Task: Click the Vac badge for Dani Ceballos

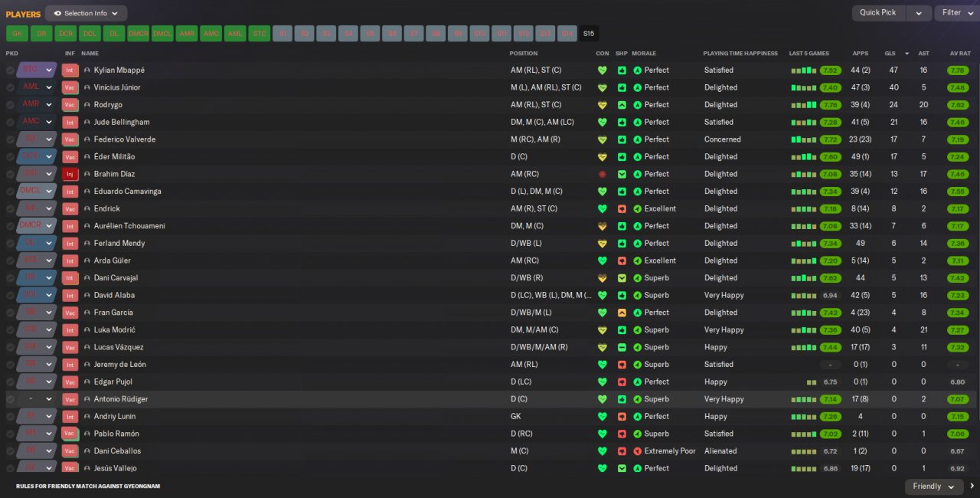Action: [70, 451]
